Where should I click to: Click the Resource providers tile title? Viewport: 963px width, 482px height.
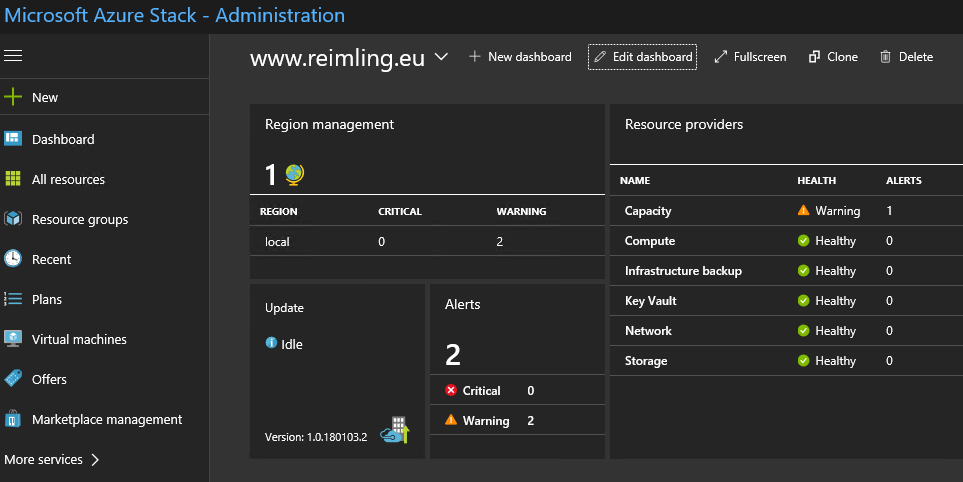point(684,124)
